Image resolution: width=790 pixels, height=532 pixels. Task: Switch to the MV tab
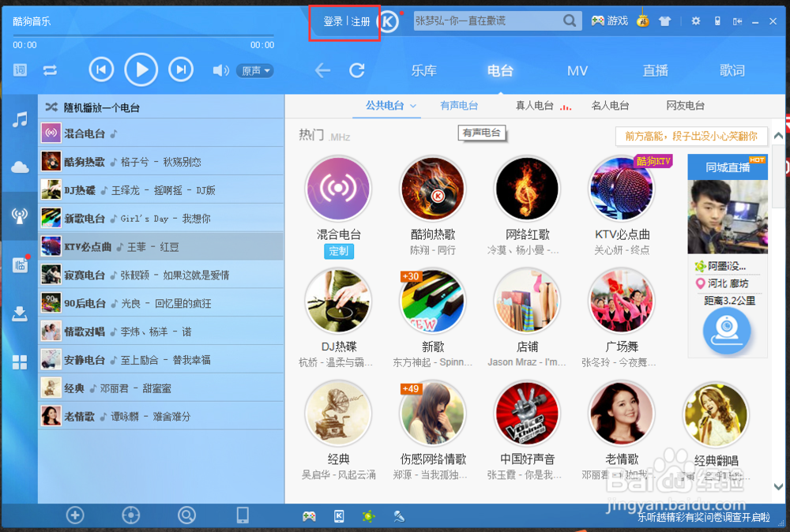tap(577, 71)
